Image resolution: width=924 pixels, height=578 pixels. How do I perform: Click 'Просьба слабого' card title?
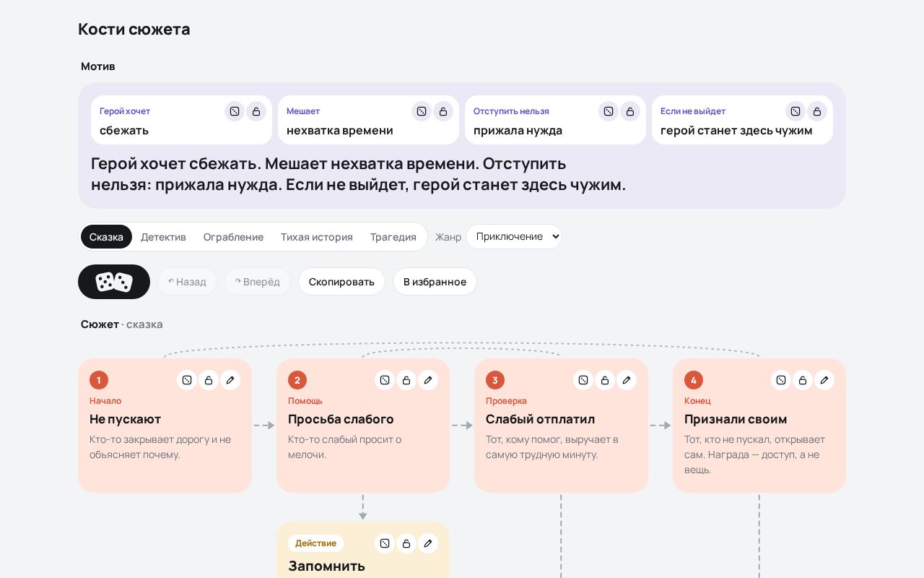(x=341, y=419)
